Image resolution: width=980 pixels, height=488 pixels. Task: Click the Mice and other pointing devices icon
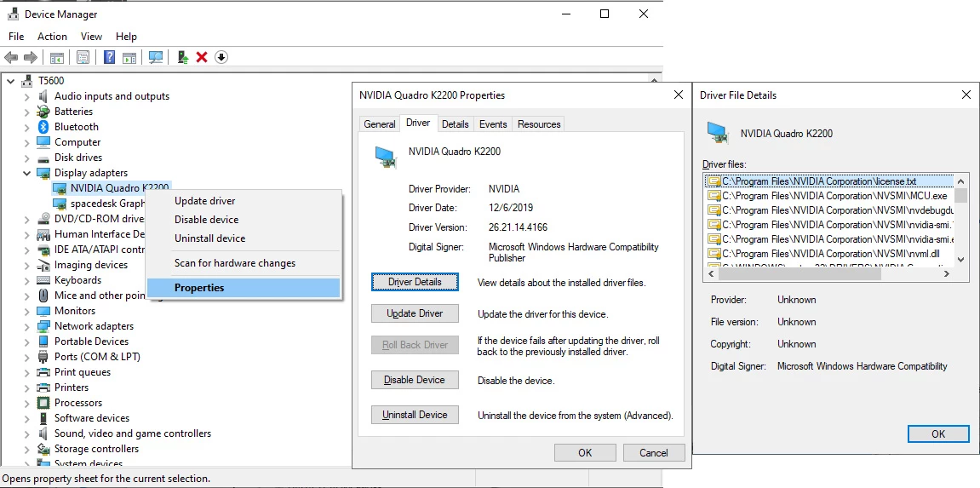pyautogui.click(x=43, y=296)
